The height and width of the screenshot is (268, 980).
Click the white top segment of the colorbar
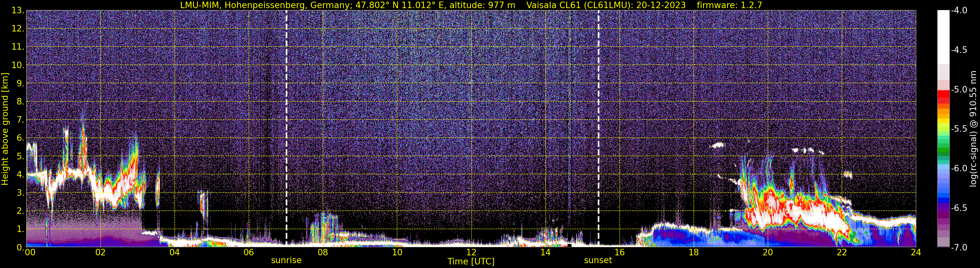tap(943, 37)
